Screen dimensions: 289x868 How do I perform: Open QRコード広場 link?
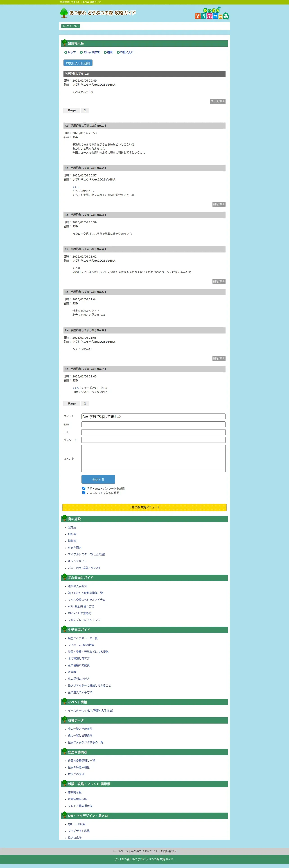pyautogui.click(x=77, y=824)
